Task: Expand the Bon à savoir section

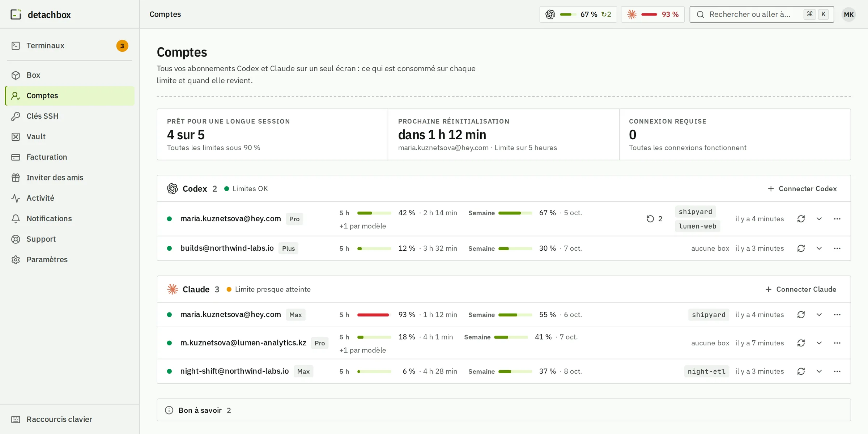Action: click(x=503, y=410)
